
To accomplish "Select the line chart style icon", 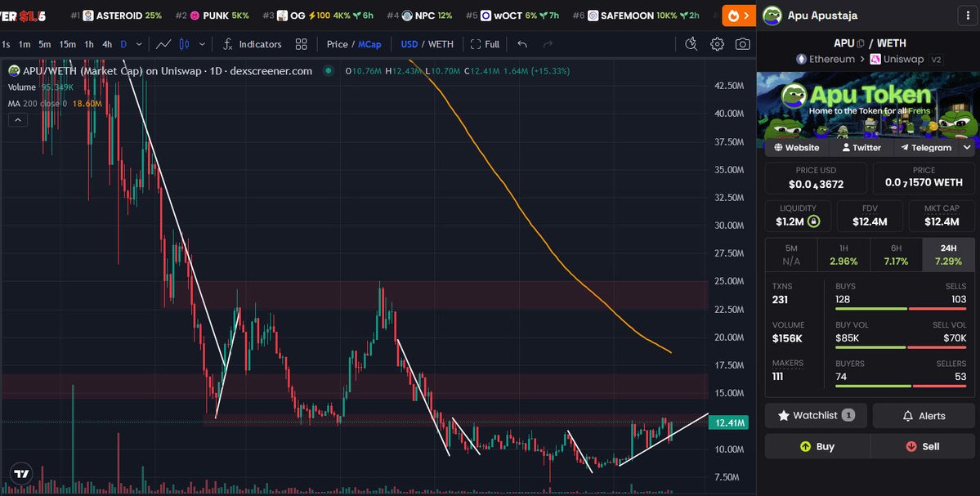I will click(163, 44).
